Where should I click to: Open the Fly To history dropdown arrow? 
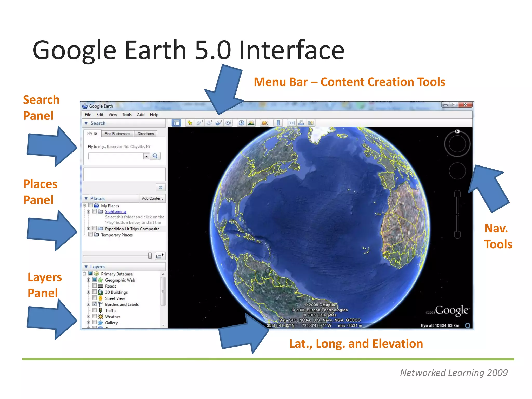[146, 156]
